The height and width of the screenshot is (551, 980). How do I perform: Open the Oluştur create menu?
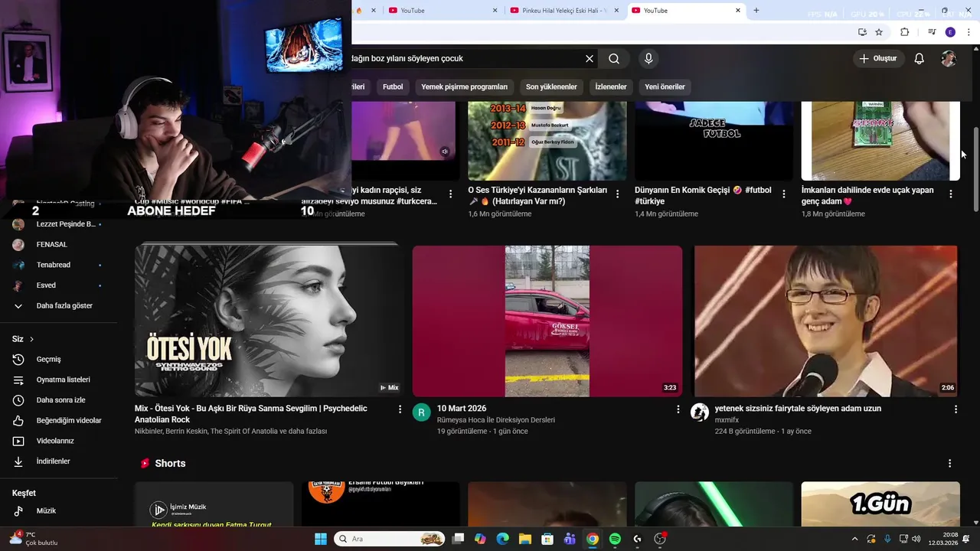(878, 58)
